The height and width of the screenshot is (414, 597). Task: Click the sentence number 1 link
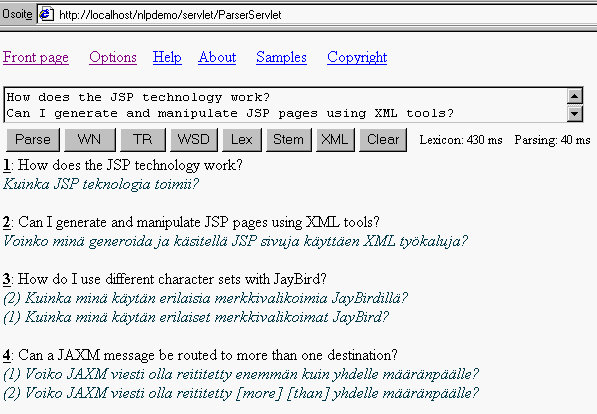(6, 165)
